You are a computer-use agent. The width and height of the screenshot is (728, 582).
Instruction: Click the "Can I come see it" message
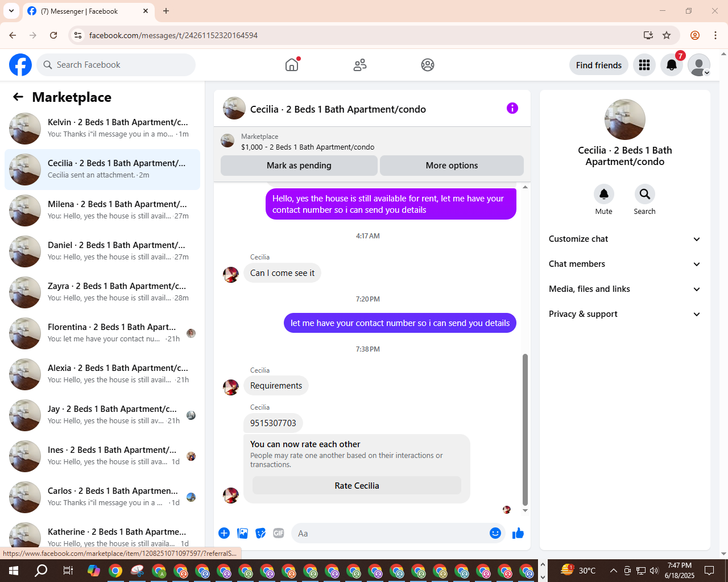click(282, 273)
